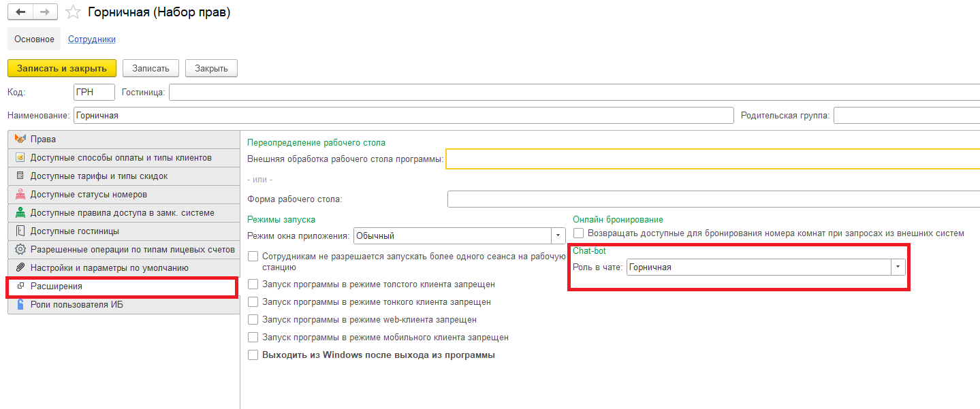Image resolution: width=980 pixels, height=409 pixels.
Task: Open Разрешенные операции по типам лицевых счетов
Action: (123, 249)
